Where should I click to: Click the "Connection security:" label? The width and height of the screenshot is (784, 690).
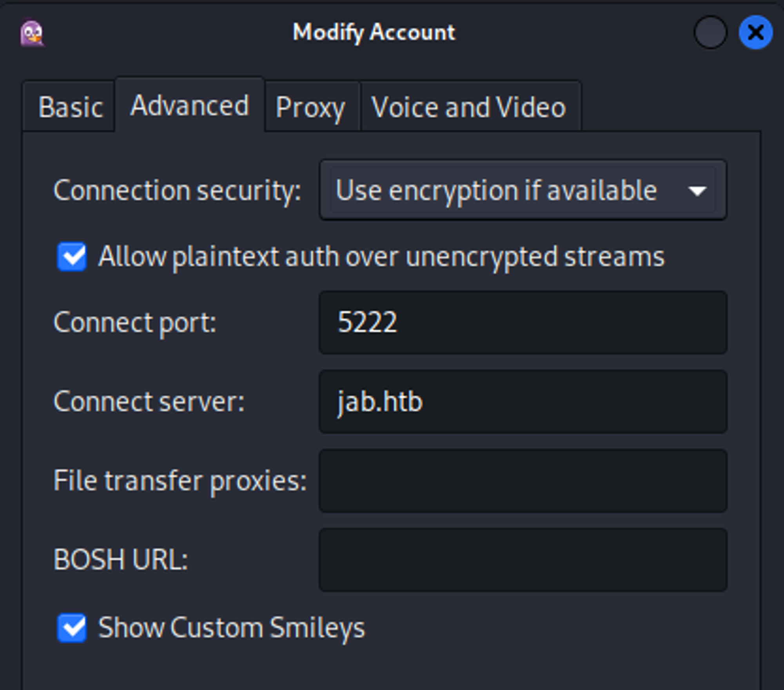[177, 191]
